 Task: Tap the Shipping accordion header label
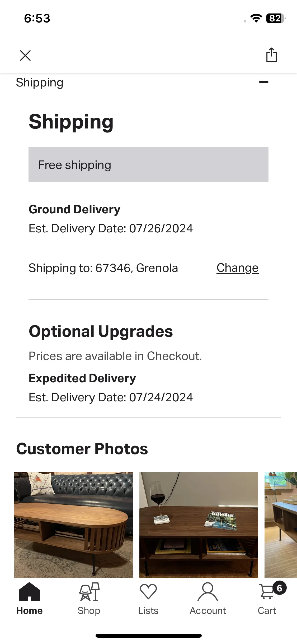40,82
